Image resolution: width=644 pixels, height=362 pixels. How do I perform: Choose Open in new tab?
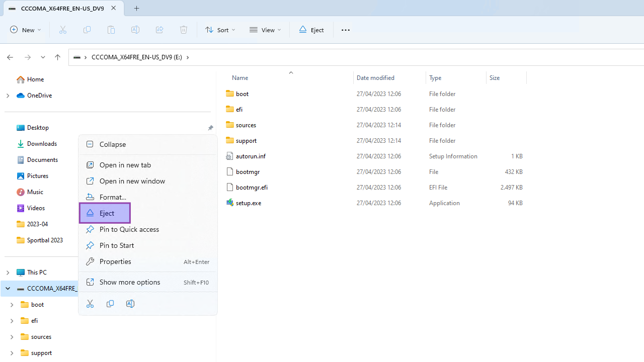point(147,165)
